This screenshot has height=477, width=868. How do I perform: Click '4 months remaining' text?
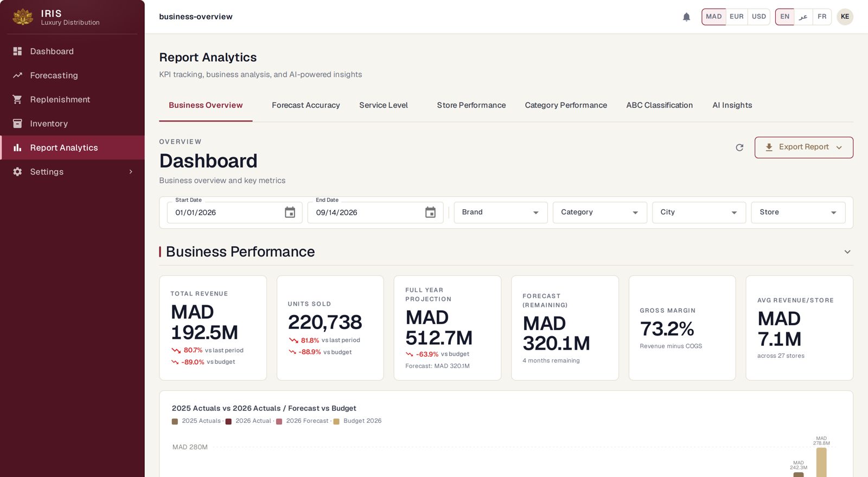551,361
